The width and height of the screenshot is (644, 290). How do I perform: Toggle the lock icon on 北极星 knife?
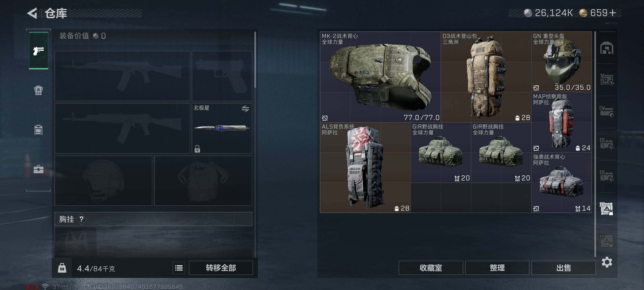tap(197, 149)
